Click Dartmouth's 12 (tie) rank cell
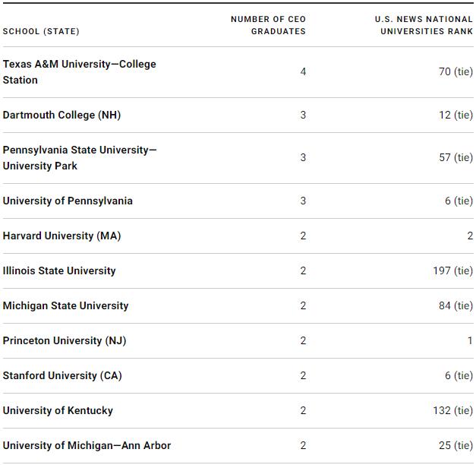476x465 pixels. pos(456,115)
